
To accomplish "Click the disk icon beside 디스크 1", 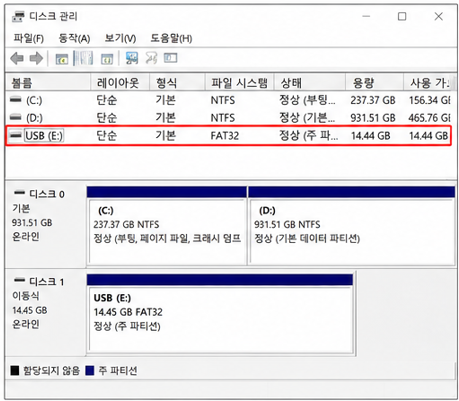I will (20, 280).
